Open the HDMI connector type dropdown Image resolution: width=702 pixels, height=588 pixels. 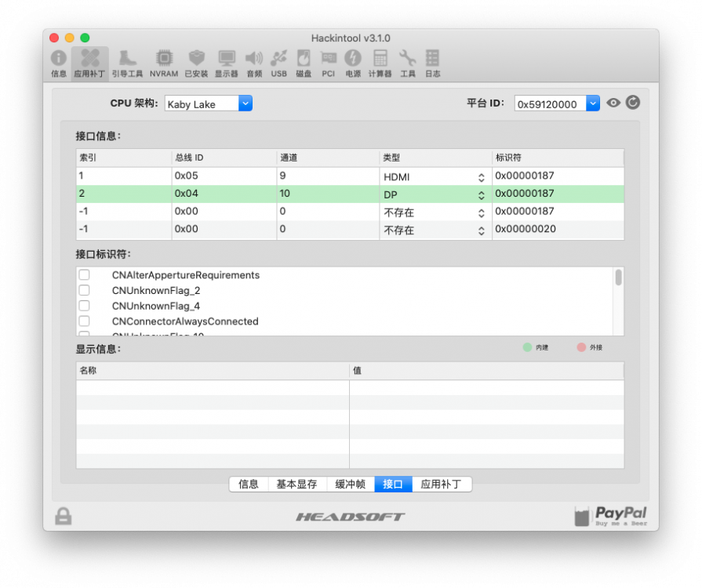coord(434,176)
